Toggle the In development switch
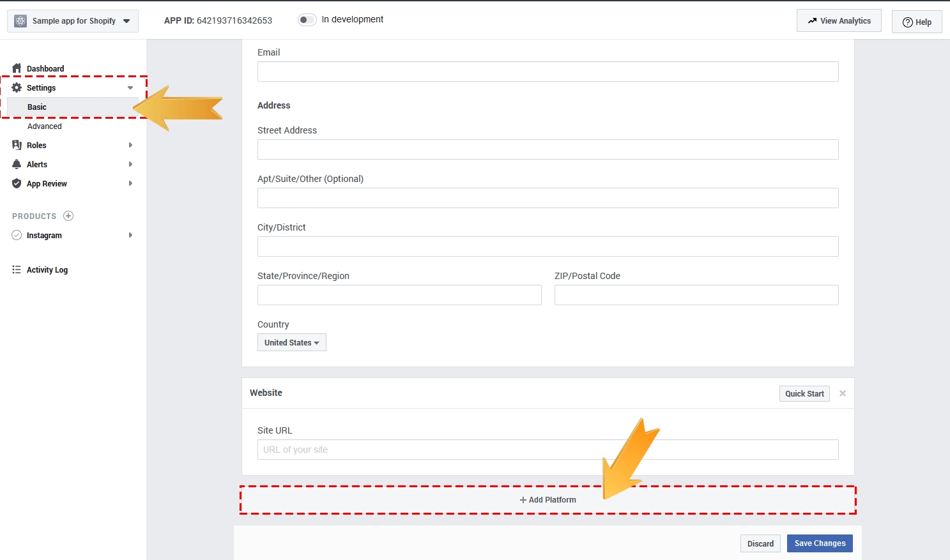This screenshot has width=950, height=560. point(307,20)
